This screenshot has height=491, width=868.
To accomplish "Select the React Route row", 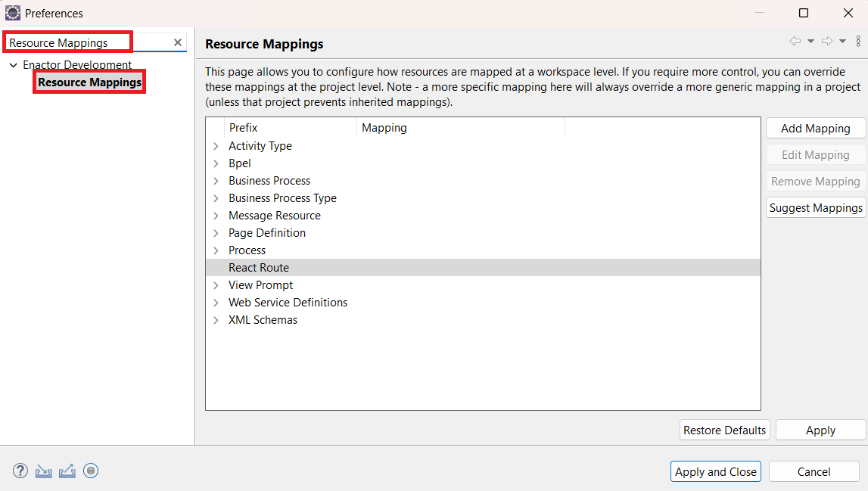I will [x=483, y=267].
